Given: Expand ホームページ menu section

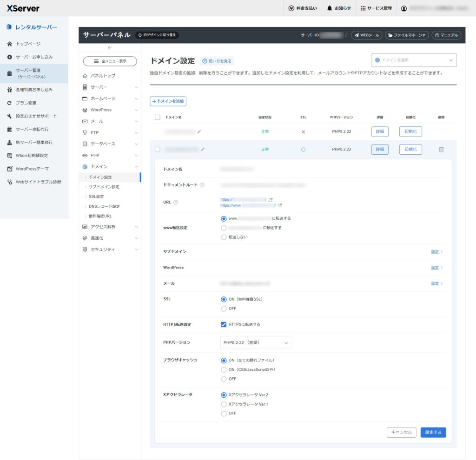Looking at the screenshot, I should [110, 99].
